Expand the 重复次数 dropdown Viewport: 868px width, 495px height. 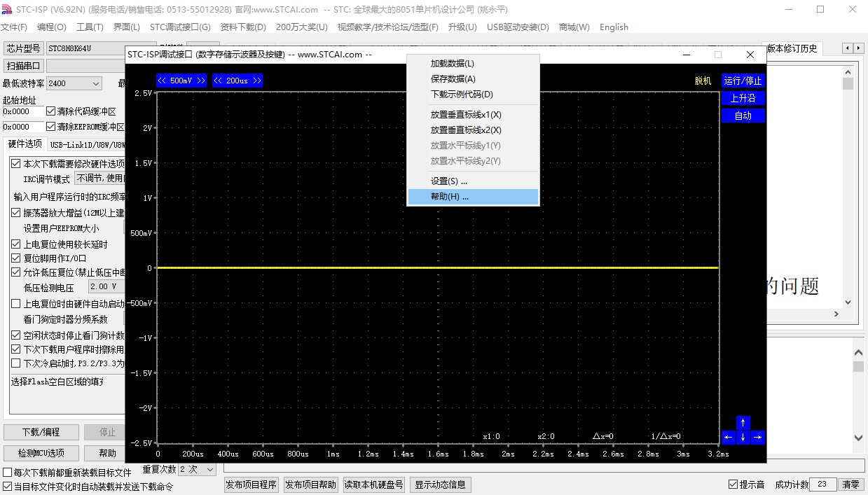210,469
